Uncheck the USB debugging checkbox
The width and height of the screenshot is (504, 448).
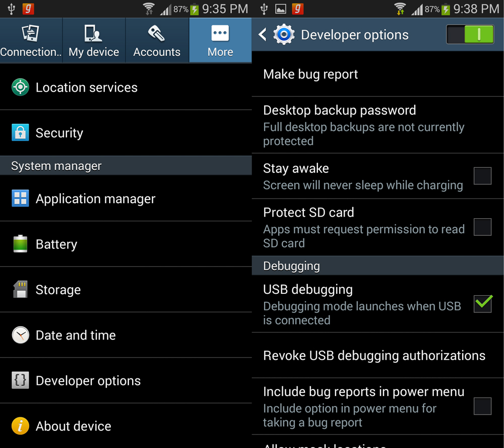click(x=482, y=303)
